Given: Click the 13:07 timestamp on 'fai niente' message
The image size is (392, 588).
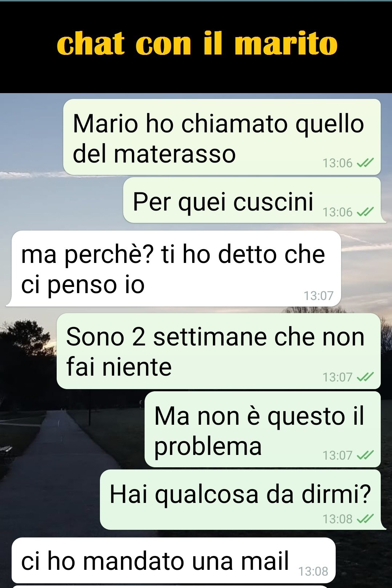Looking at the screenshot, I should point(338,377).
